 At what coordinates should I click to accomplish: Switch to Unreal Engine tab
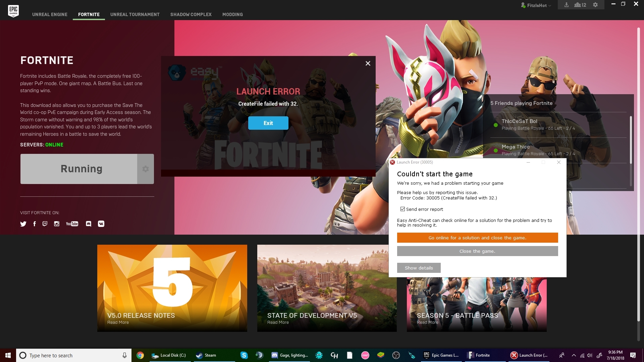coord(50,15)
